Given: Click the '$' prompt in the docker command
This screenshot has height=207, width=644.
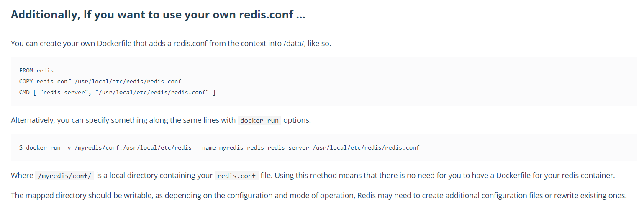Looking at the screenshot, I should pos(21,147).
